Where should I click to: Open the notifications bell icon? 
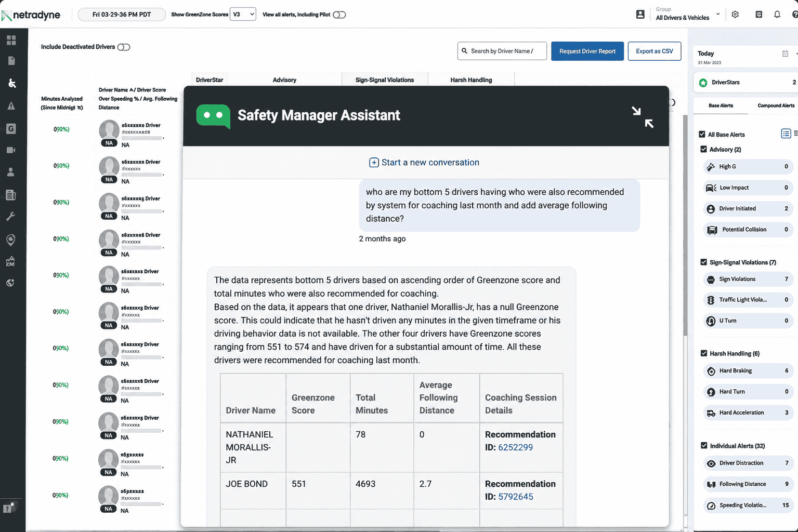coord(777,15)
